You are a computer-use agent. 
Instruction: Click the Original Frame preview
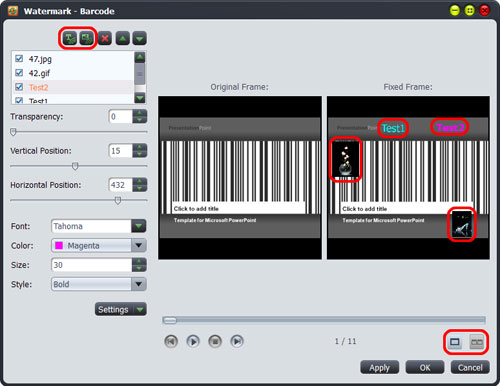(240, 178)
